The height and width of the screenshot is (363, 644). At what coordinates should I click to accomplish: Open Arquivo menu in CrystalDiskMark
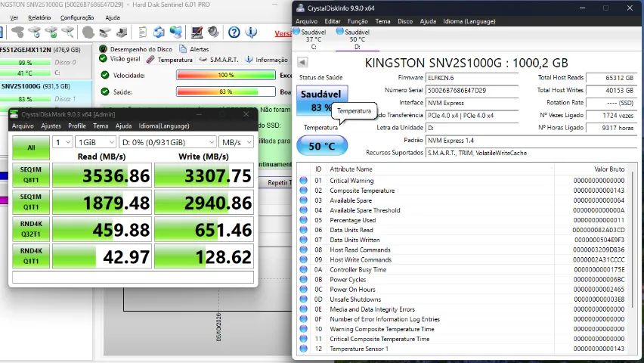(x=23, y=126)
